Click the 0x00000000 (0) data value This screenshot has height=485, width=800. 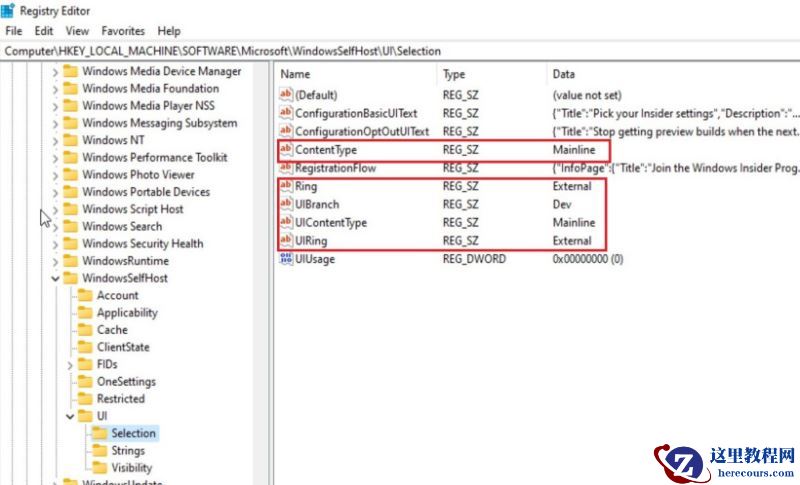[588, 259]
